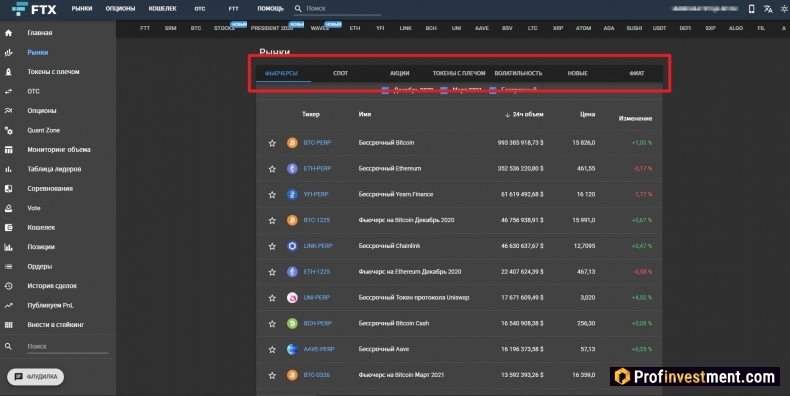The width and height of the screenshot is (790, 396).
Task: Open the BTC-0326 ticker link
Action: [x=317, y=375]
